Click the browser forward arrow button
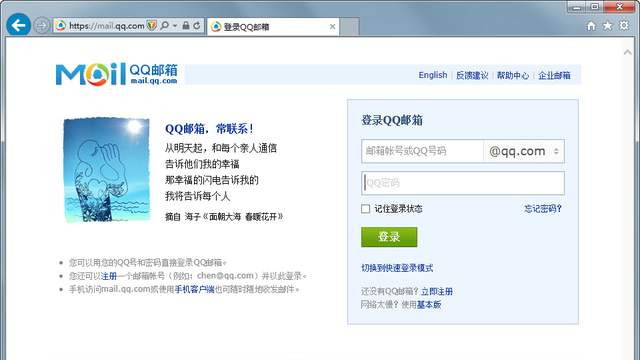Image resolution: width=640 pixels, height=360 pixels. (41, 26)
